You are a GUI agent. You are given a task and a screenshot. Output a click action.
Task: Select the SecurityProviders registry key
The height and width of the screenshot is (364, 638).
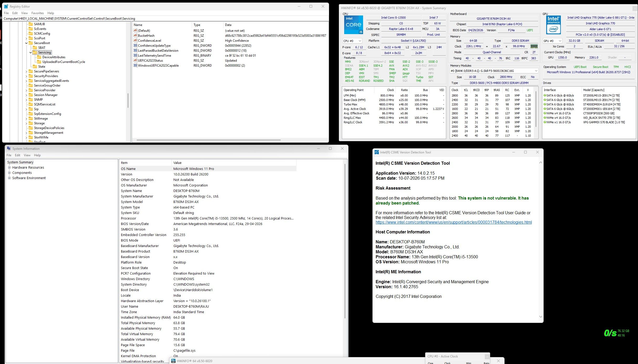click(x=46, y=76)
